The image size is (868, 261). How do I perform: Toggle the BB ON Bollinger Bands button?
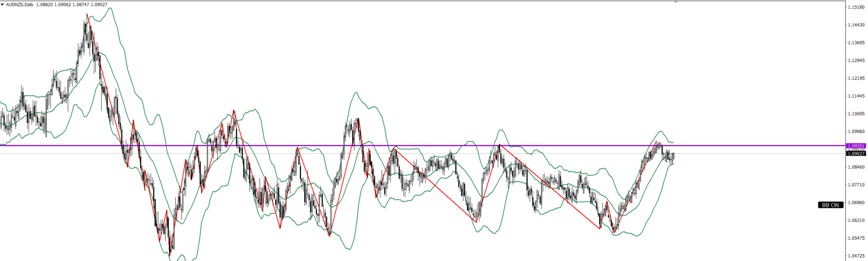click(830, 205)
